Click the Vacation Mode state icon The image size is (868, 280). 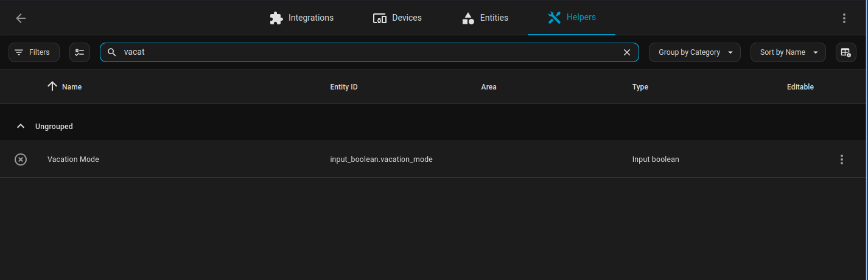click(21, 159)
